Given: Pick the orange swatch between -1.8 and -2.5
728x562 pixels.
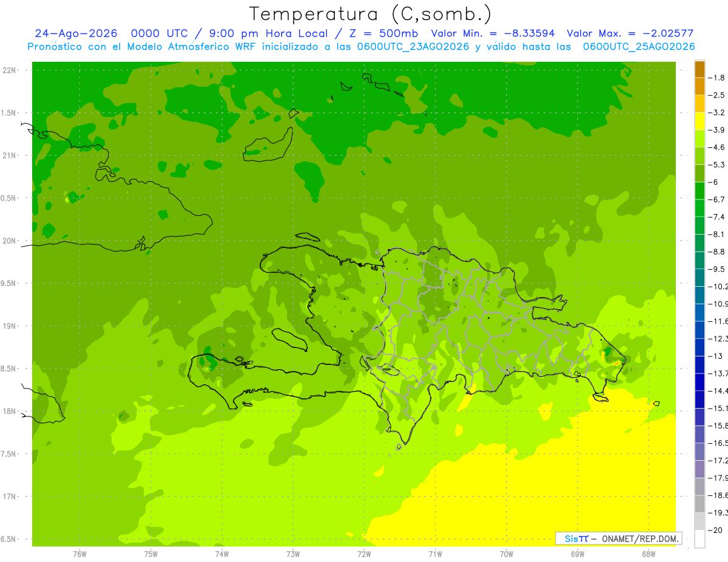Looking at the screenshot, I should pyautogui.click(x=699, y=86).
